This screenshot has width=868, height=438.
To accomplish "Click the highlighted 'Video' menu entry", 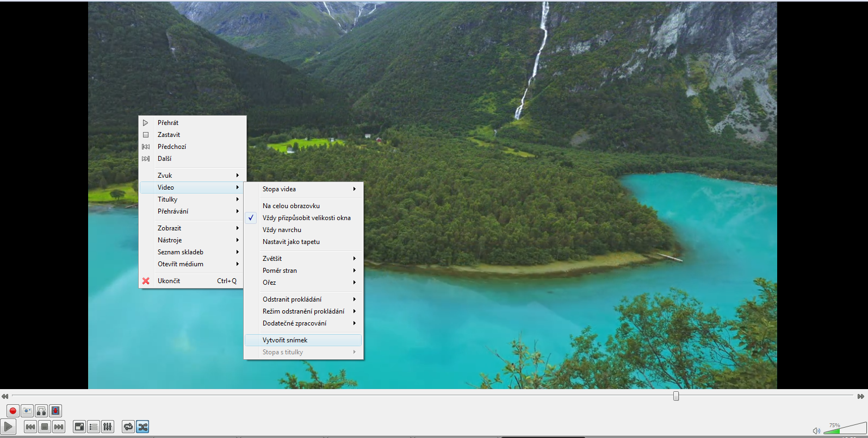I will pyautogui.click(x=191, y=187).
